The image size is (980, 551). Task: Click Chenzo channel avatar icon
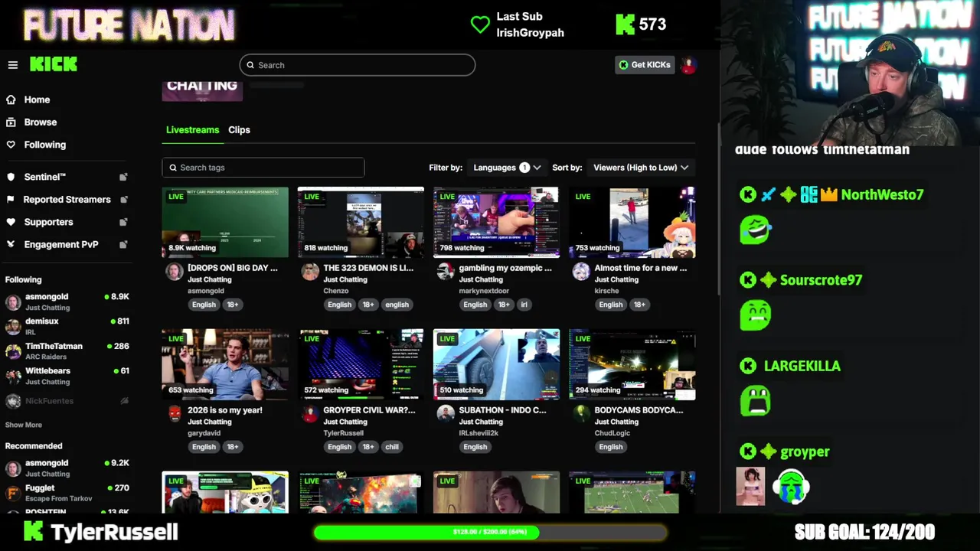coord(310,272)
